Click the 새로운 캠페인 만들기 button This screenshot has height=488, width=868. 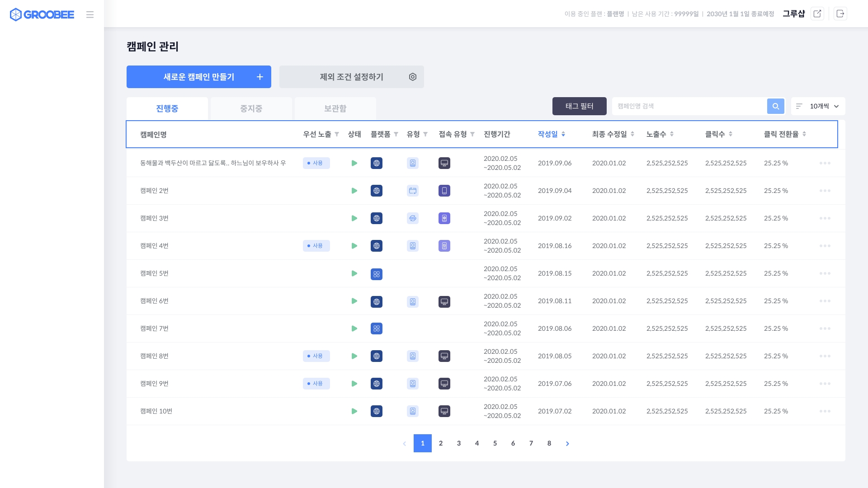coord(198,77)
